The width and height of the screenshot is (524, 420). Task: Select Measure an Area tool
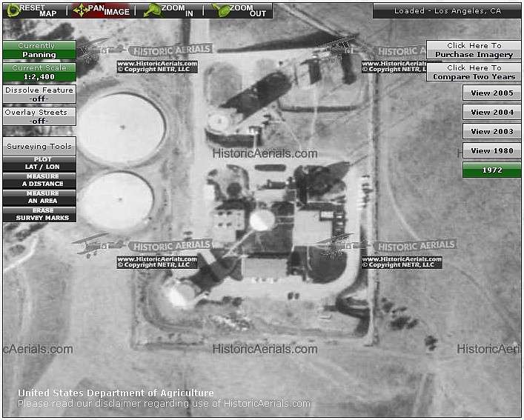point(39,197)
